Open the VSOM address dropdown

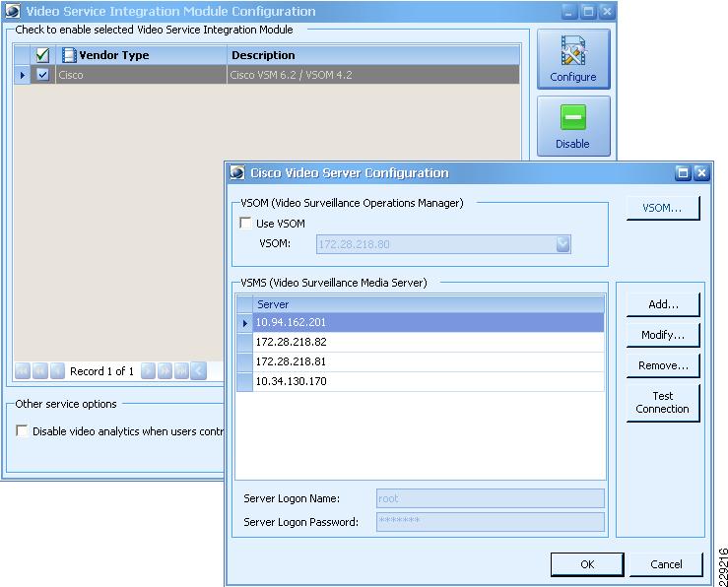pyautogui.click(x=563, y=244)
